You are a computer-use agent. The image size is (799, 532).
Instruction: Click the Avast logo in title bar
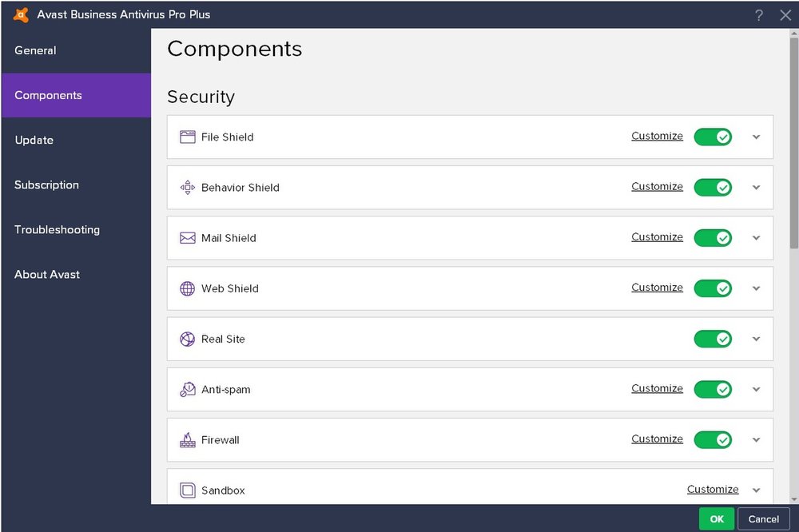coord(21,14)
